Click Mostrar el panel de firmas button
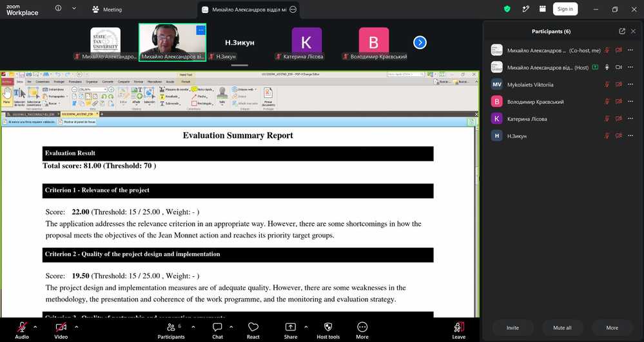Image resolution: width=644 pixels, height=342 pixels. click(77, 122)
